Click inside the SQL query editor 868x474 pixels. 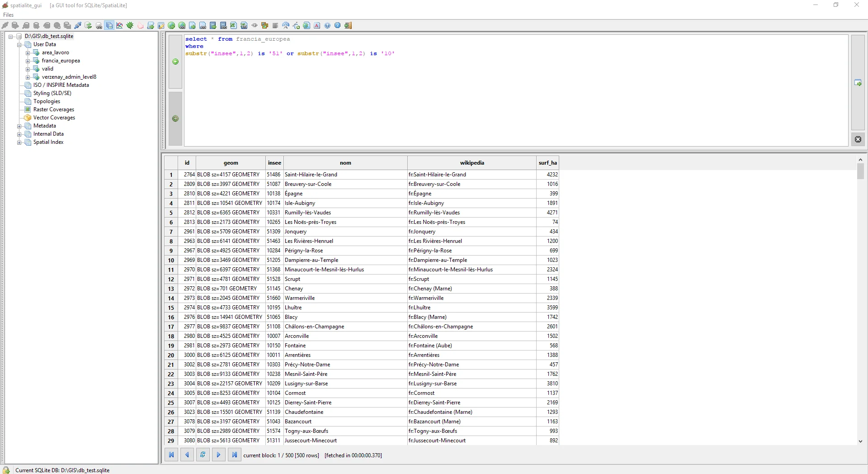[x=516, y=90]
